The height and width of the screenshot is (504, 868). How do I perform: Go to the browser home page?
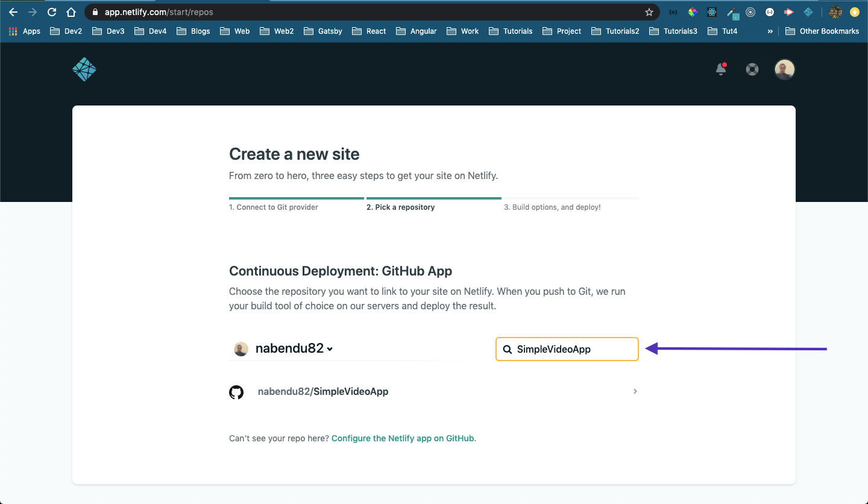71,12
